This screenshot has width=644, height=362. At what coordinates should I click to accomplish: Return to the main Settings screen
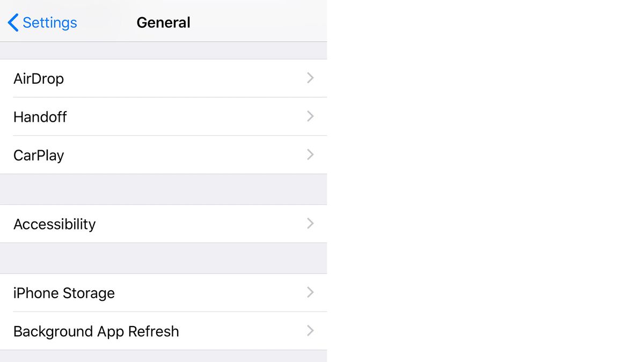click(x=41, y=23)
